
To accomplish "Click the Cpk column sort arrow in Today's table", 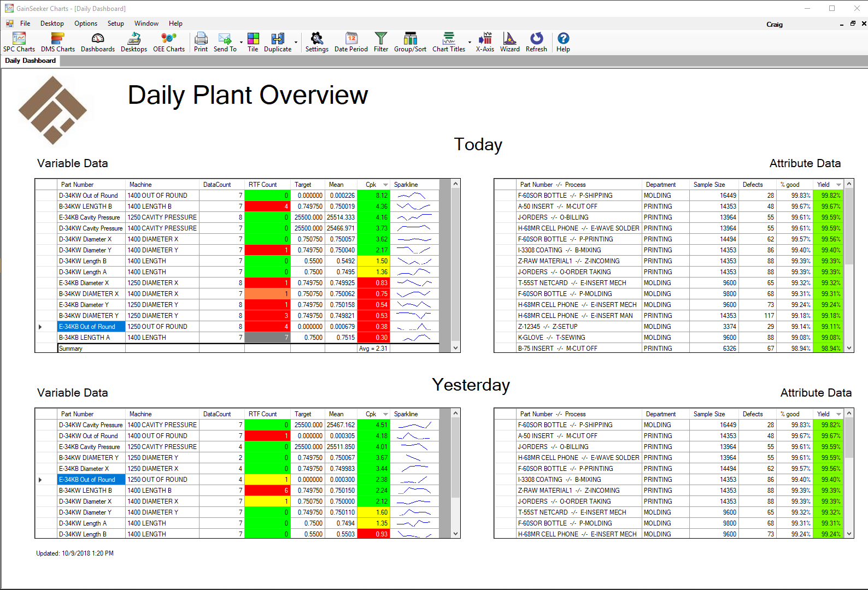I will tap(385, 185).
